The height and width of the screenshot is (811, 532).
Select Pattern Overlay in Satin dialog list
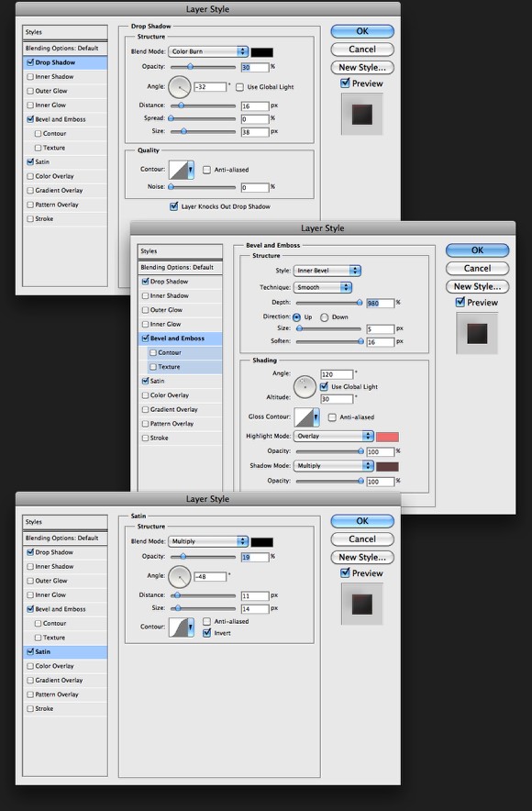tap(65, 694)
